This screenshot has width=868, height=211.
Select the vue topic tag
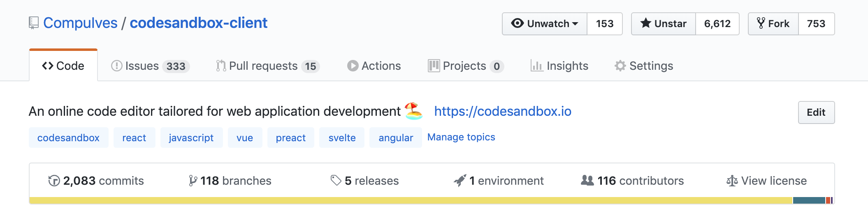[x=245, y=138]
